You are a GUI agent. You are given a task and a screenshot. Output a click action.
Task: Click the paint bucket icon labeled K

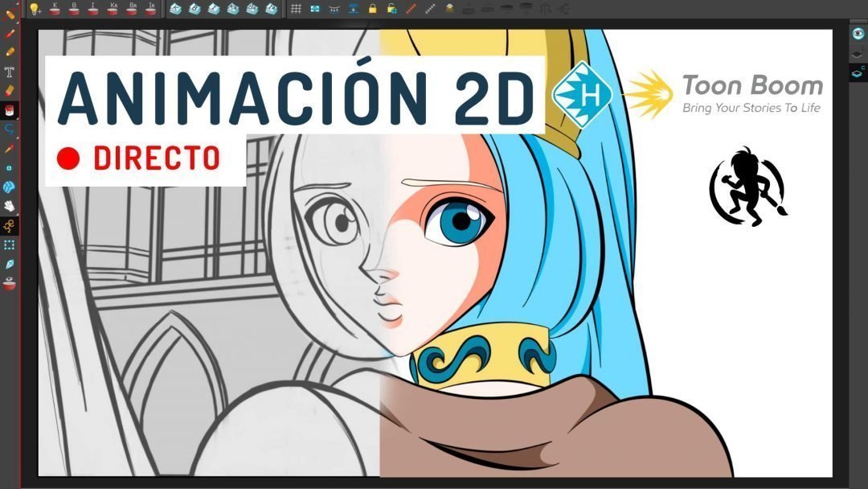point(55,9)
